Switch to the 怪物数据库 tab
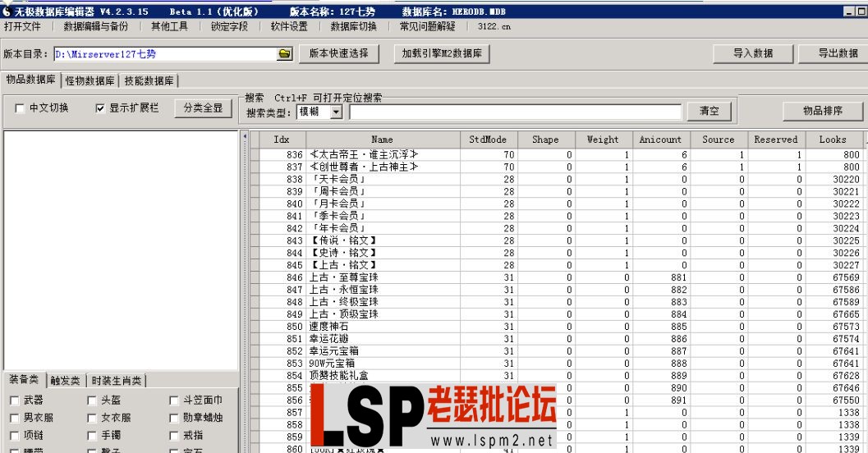 click(90, 80)
